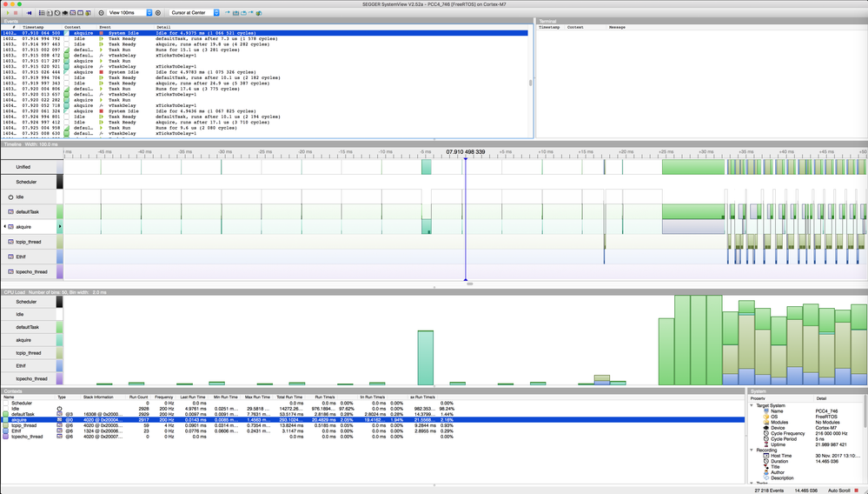Toggle the events list window icon

point(42,13)
